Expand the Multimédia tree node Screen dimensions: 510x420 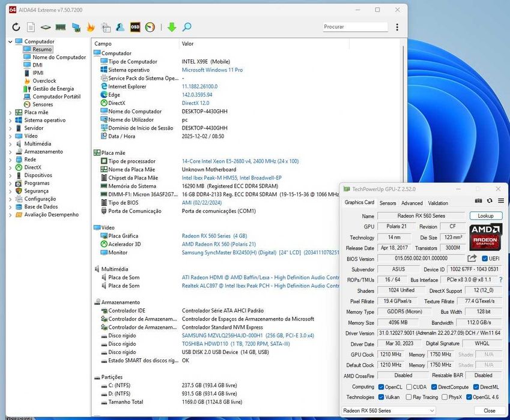pyautogui.click(x=10, y=144)
